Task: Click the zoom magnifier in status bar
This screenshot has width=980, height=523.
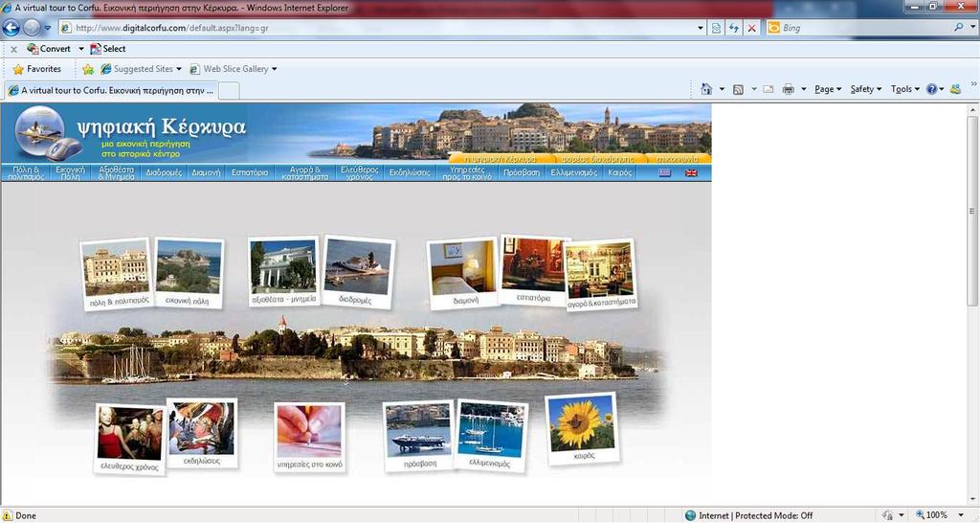Action: click(x=920, y=515)
